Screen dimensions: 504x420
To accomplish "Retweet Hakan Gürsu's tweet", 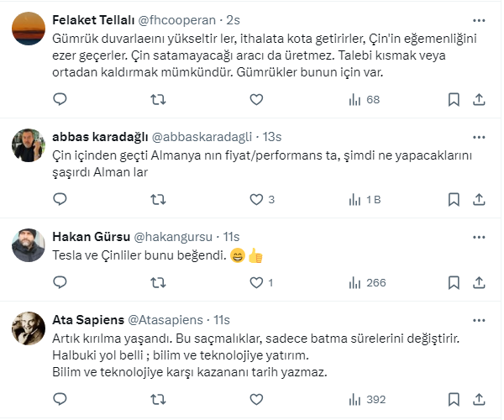I will coord(158,282).
